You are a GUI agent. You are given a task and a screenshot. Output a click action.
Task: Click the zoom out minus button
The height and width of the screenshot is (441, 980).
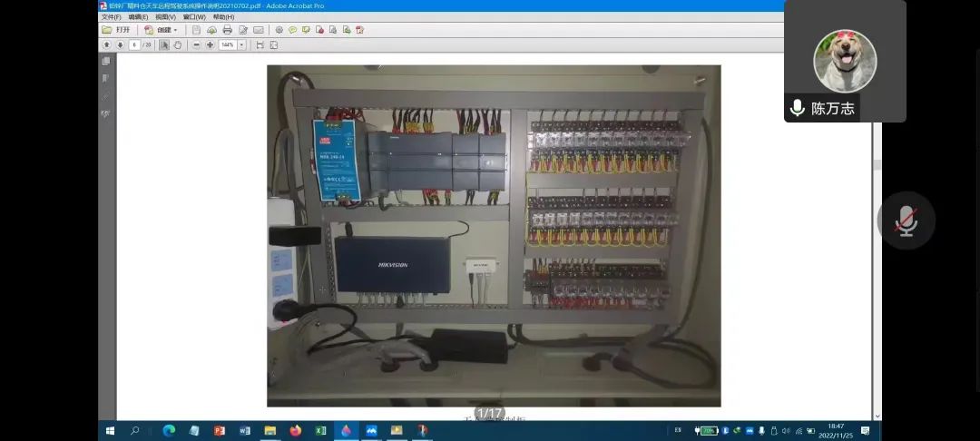point(196,44)
